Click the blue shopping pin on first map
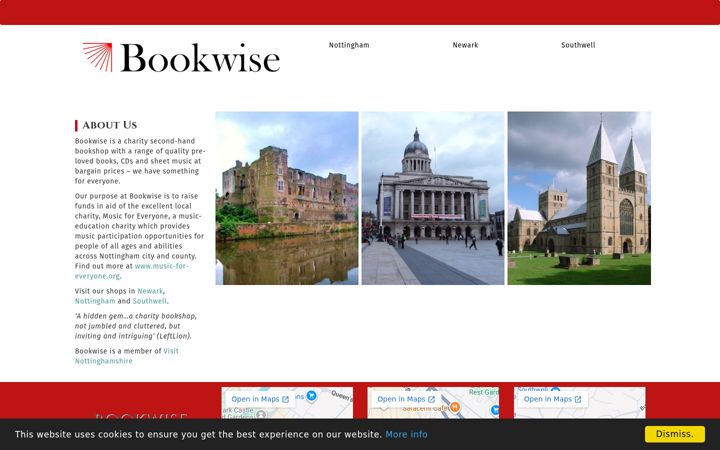This screenshot has width=720, height=450. point(311,395)
